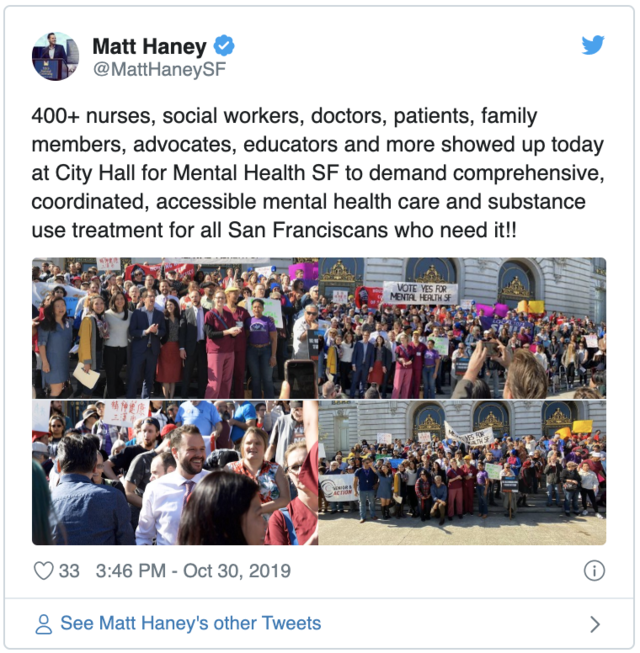Click the 33 likes count
This screenshot has height=653, width=640.
pyautogui.click(x=69, y=571)
